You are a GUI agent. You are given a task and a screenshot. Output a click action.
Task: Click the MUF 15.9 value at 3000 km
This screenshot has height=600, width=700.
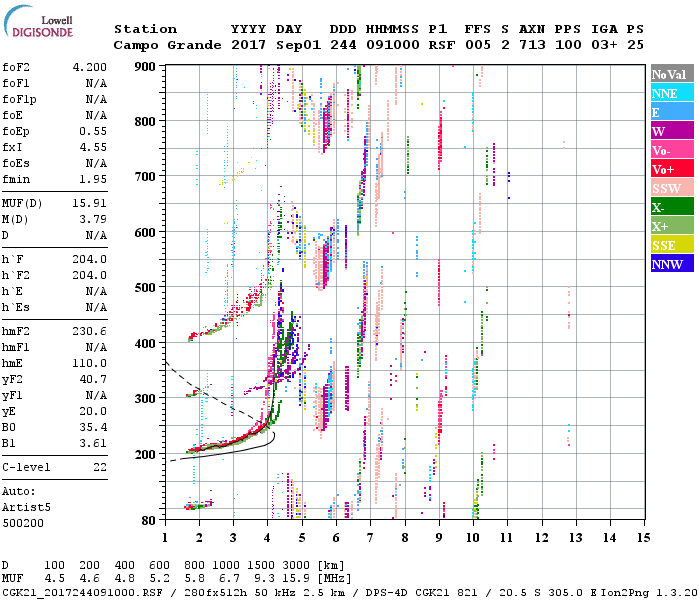coord(296,579)
